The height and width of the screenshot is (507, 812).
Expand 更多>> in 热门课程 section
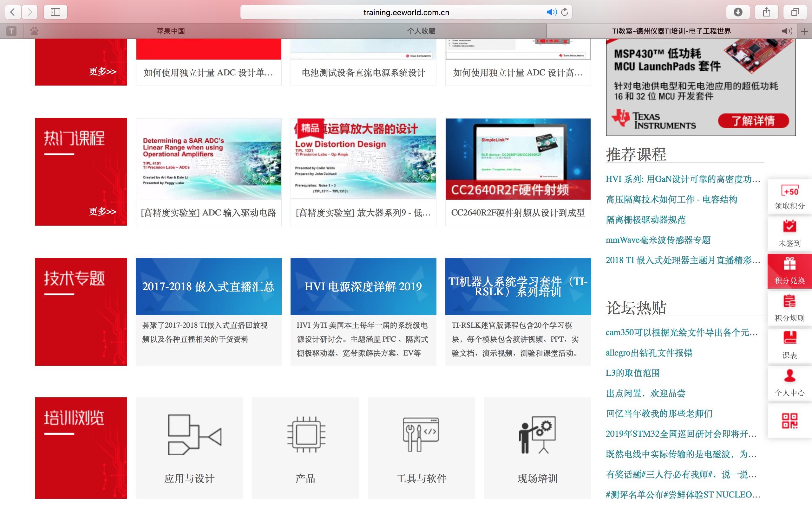click(102, 212)
